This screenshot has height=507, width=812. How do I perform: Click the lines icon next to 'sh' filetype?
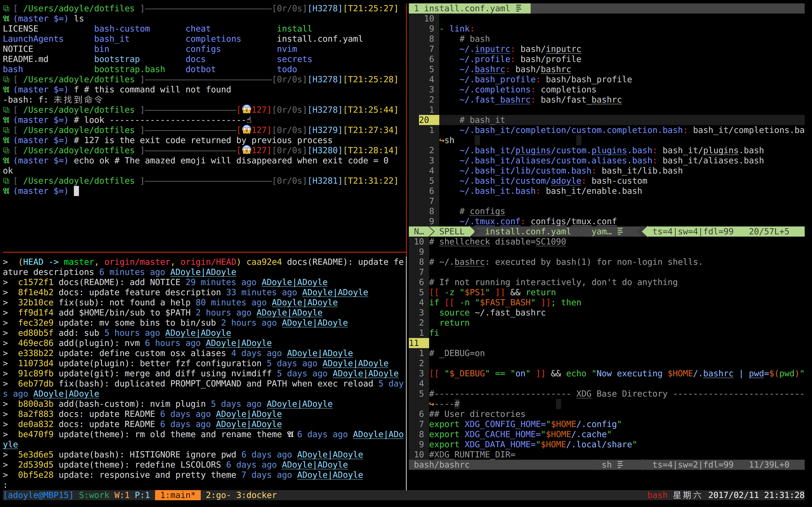pyautogui.click(x=620, y=465)
